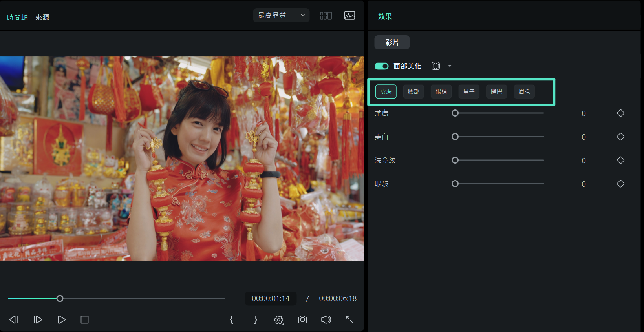Select the 鼻子 category tab

click(x=469, y=91)
